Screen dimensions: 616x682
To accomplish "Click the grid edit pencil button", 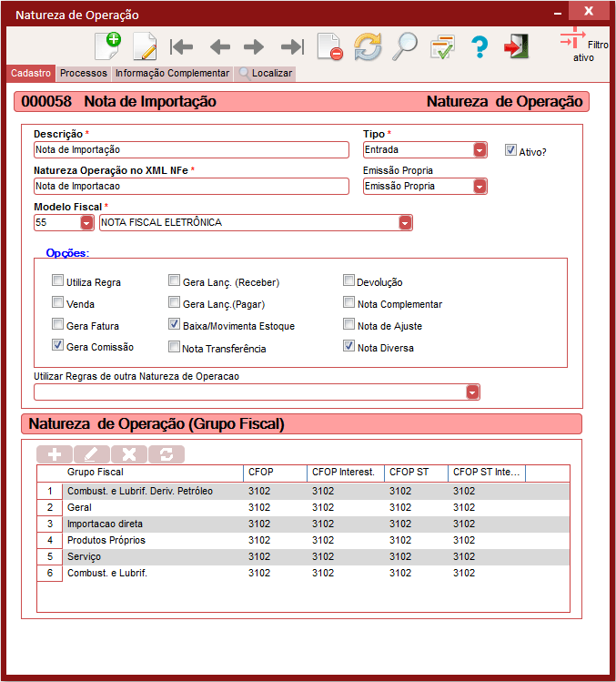I will (91, 454).
